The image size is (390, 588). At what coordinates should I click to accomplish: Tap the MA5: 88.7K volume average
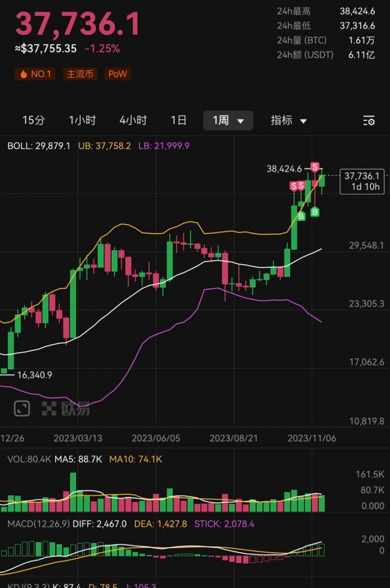(x=78, y=460)
